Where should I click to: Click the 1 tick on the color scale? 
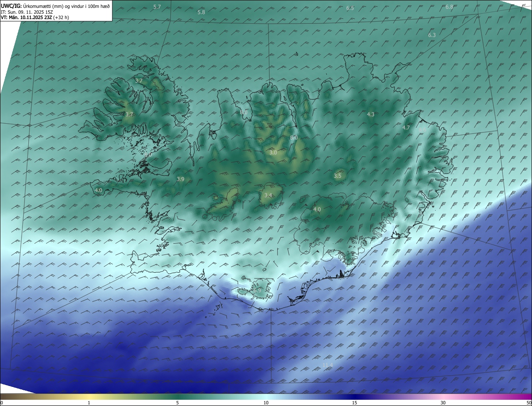tap(89, 403)
